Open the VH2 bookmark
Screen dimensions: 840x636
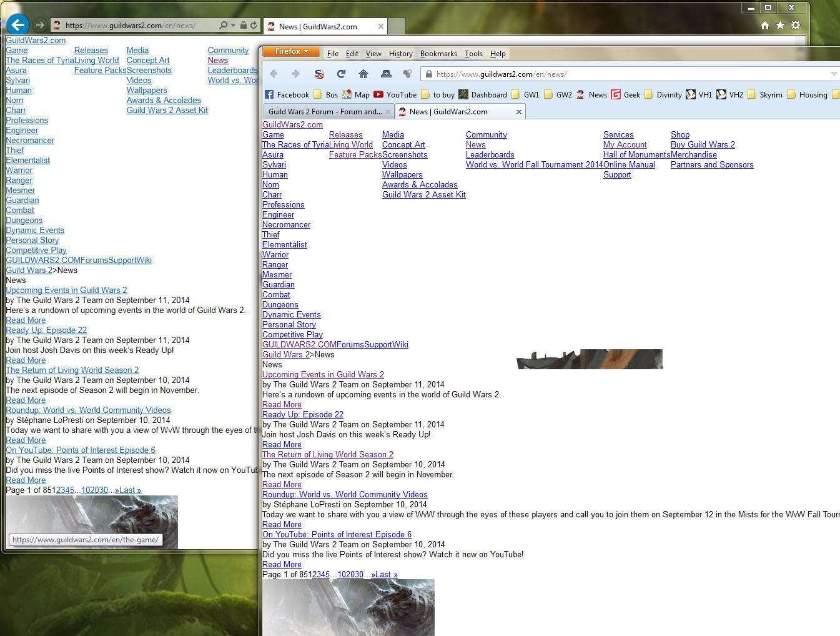(729, 95)
